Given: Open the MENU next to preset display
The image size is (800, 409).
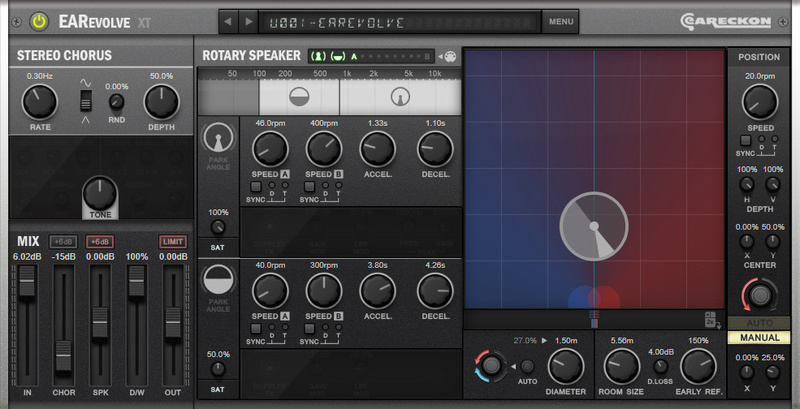Looking at the screenshot, I should (x=561, y=20).
